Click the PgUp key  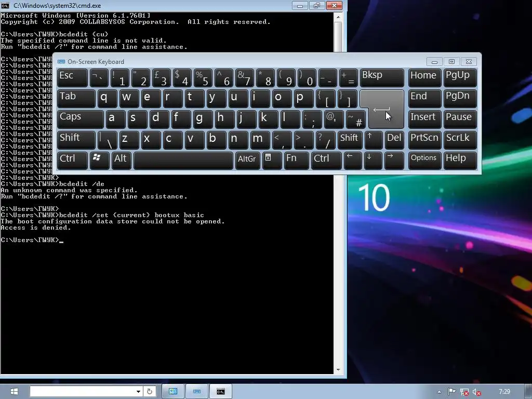460,78
